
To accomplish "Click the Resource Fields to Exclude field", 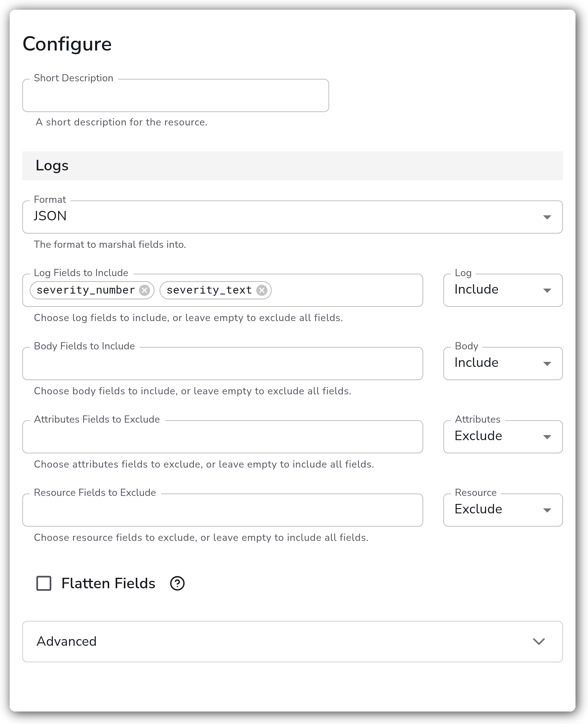I will tap(222, 510).
